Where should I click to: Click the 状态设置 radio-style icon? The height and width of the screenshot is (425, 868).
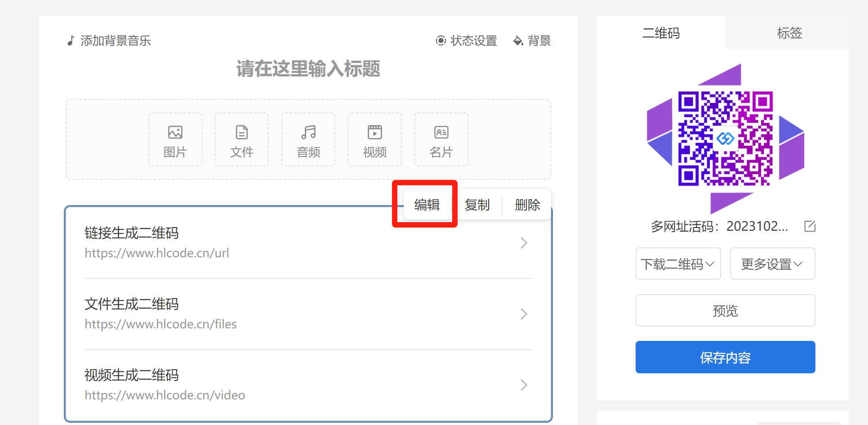pos(441,41)
